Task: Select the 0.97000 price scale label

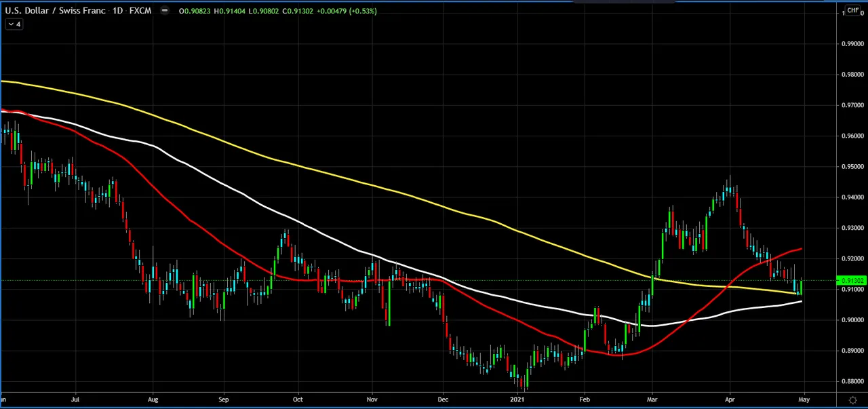Action: [x=852, y=105]
